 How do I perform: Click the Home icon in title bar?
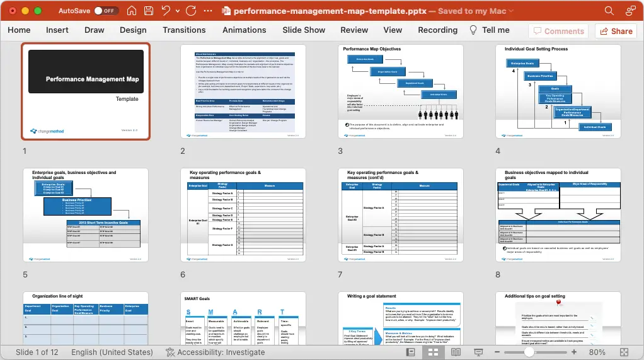click(x=132, y=11)
